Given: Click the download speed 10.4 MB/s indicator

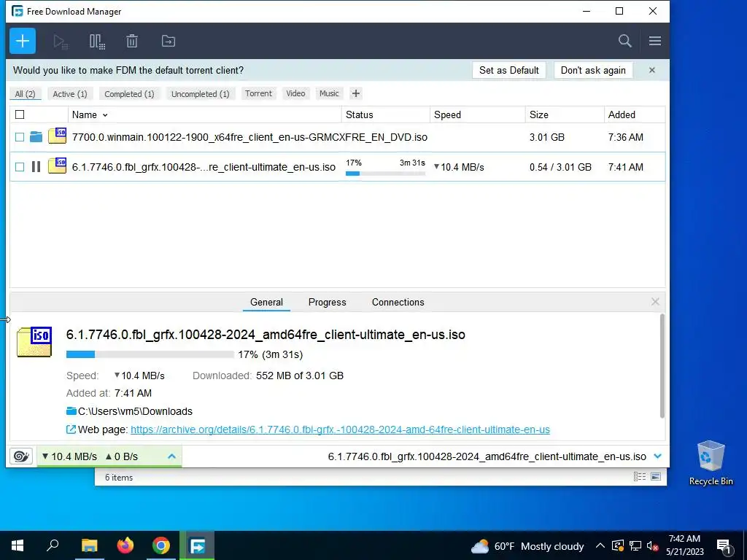Looking at the screenshot, I should pos(70,456).
